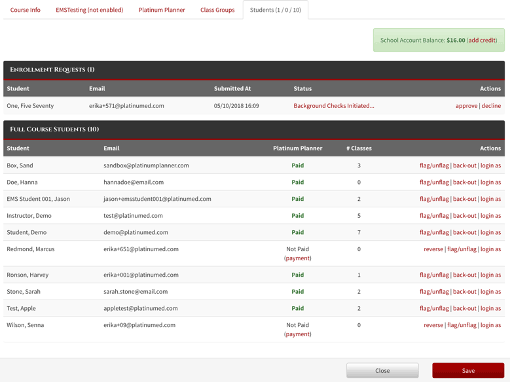The height and width of the screenshot is (382, 510).
Task: Flag/unflag student Doe, Hanna
Action: coord(434,182)
